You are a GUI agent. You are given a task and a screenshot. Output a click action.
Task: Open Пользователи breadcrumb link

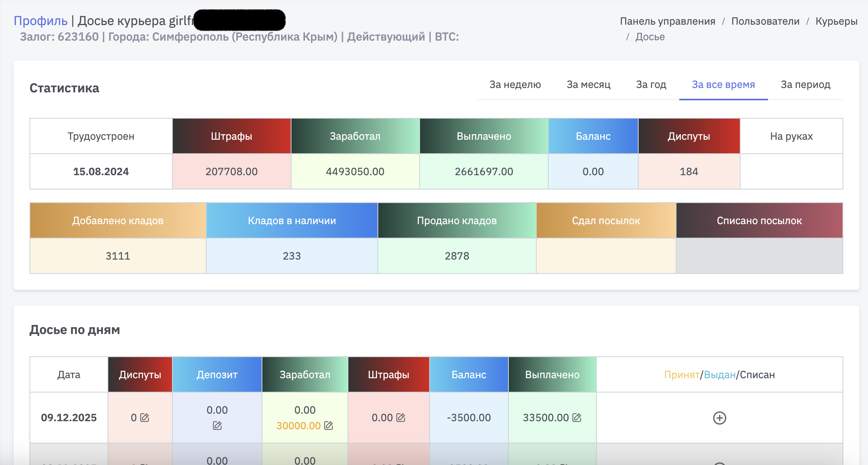(x=765, y=21)
